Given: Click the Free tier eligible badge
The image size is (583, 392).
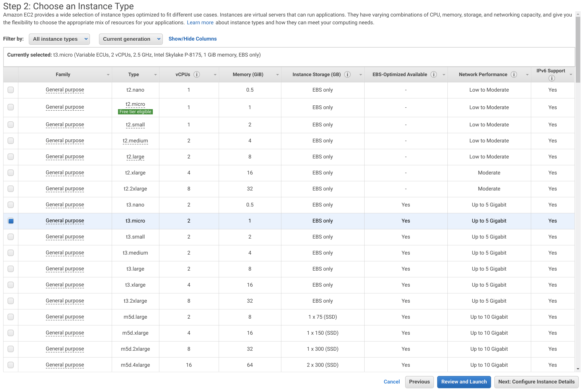Looking at the screenshot, I should tap(135, 112).
